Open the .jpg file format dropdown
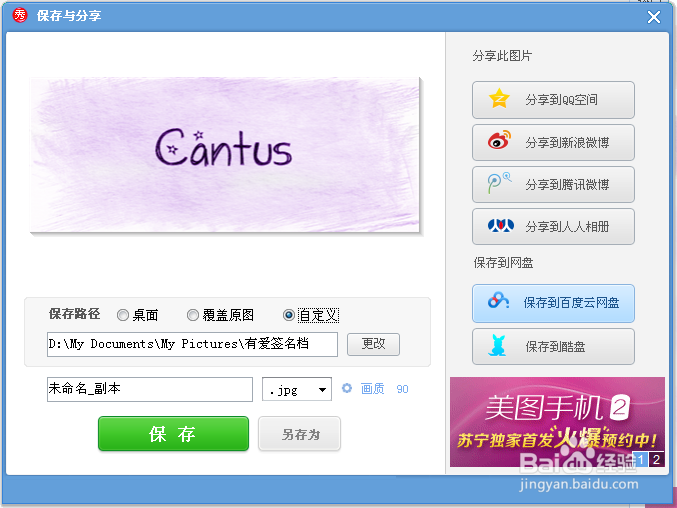The height and width of the screenshot is (508, 677). click(297, 389)
